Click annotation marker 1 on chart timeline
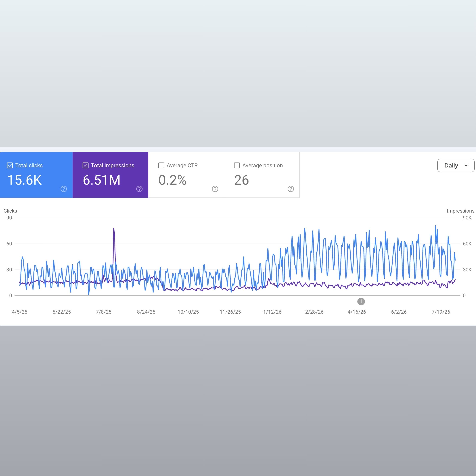 [x=361, y=301]
